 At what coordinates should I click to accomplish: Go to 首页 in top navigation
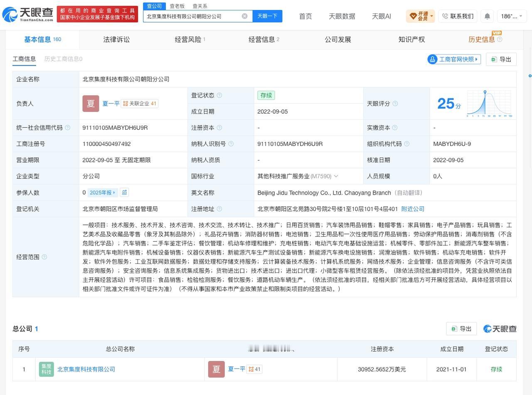[x=305, y=16]
